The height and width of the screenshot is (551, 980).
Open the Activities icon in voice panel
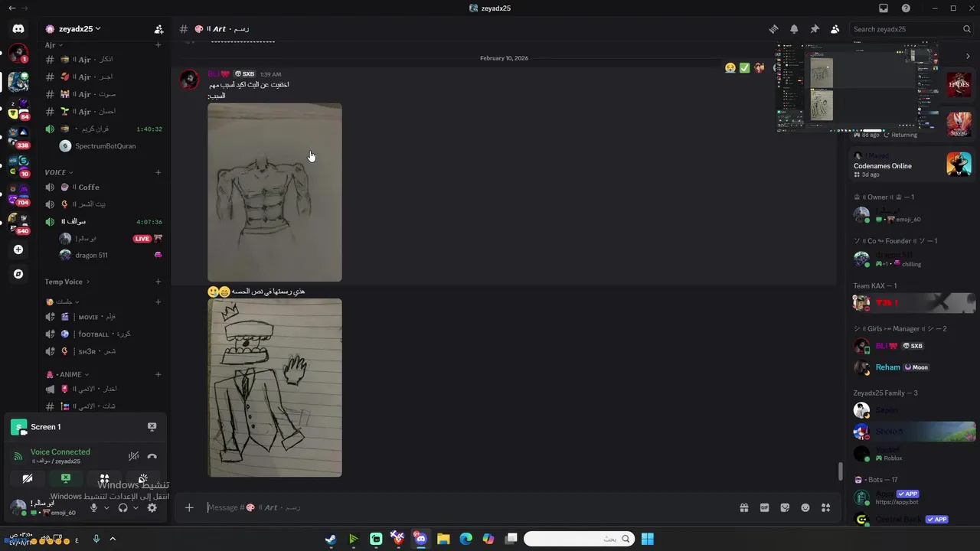pos(104,478)
